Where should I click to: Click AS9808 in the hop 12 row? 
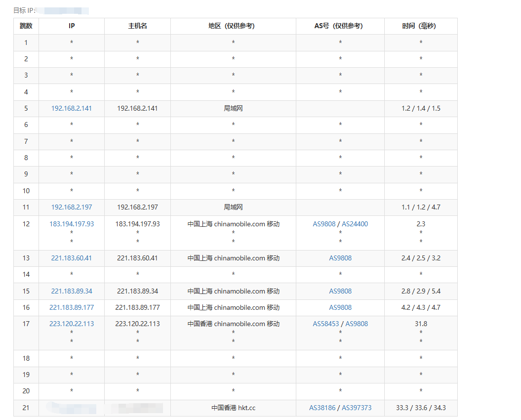pyautogui.click(x=324, y=224)
